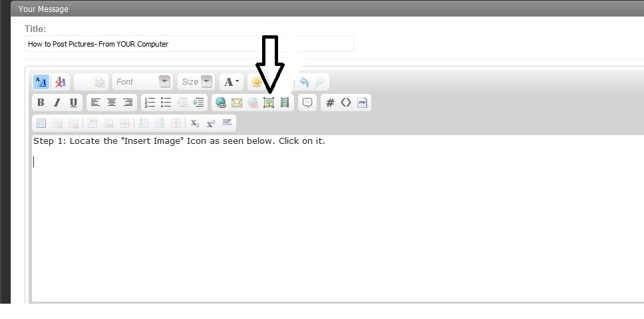Viewport: 644px width, 319px height.
Task: Click in the Title input field
Action: click(x=190, y=44)
